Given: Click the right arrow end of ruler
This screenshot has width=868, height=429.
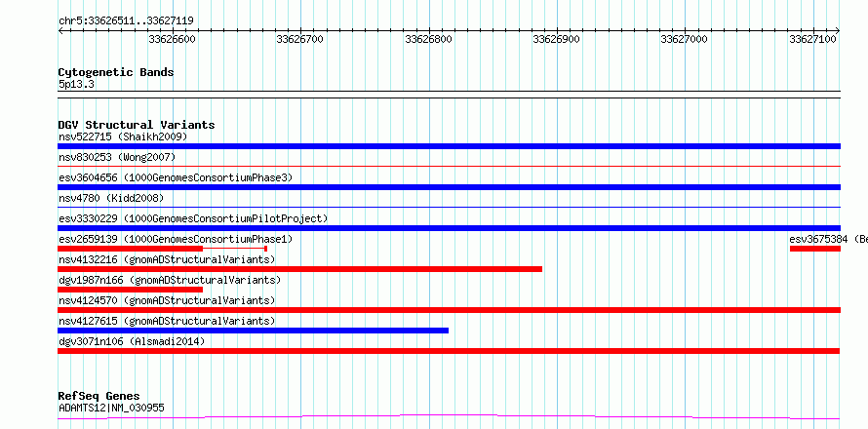Looking at the screenshot, I should 838,31.
